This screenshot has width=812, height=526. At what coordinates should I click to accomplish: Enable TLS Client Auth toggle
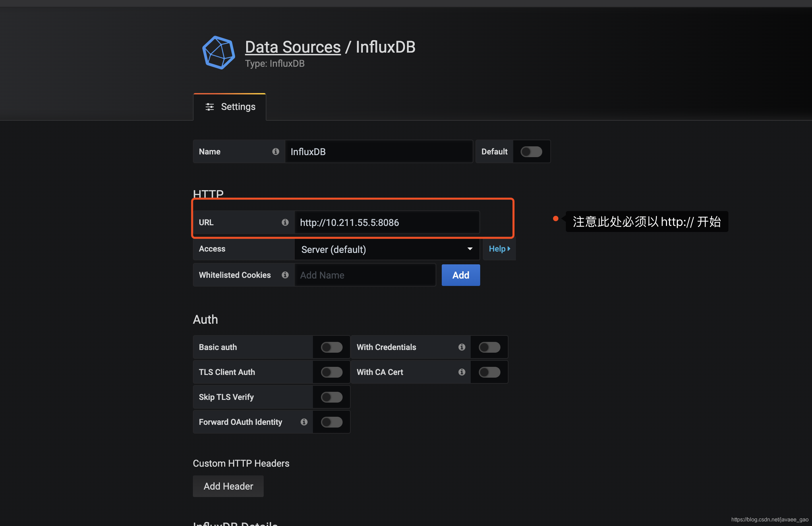pos(330,372)
